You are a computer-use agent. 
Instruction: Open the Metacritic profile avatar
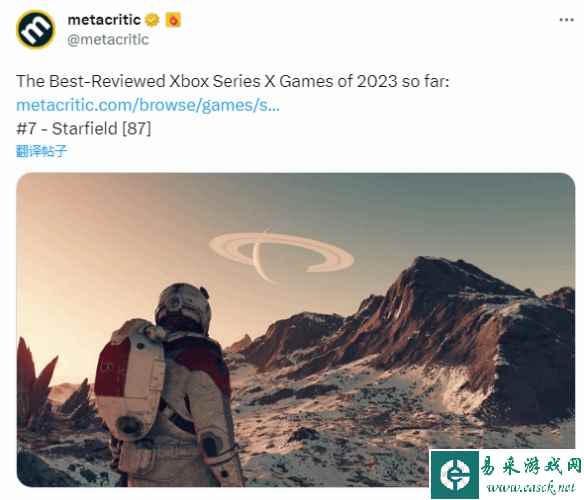coord(36,29)
